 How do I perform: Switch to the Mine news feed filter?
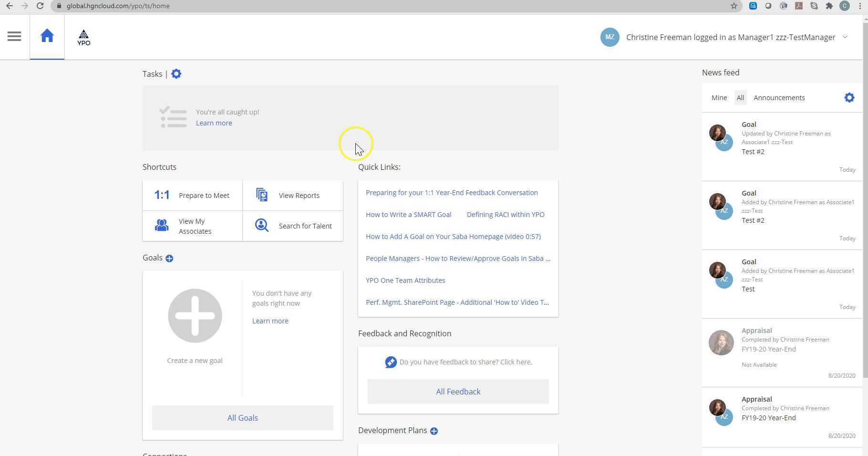(719, 97)
